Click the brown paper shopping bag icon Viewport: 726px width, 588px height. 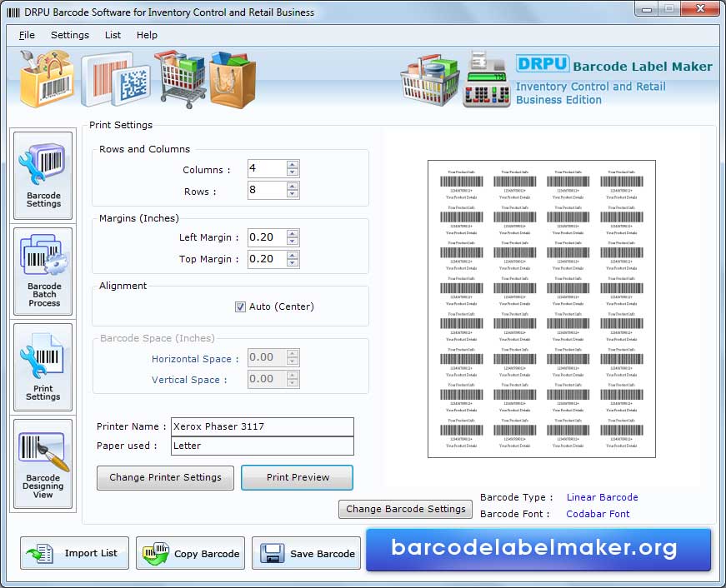tap(233, 80)
